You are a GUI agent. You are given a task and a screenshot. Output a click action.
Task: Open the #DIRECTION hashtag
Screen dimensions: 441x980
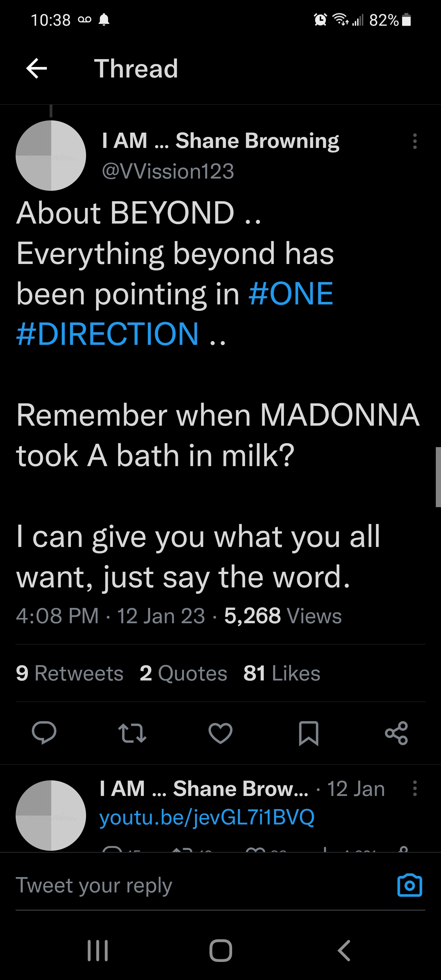coord(107,334)
